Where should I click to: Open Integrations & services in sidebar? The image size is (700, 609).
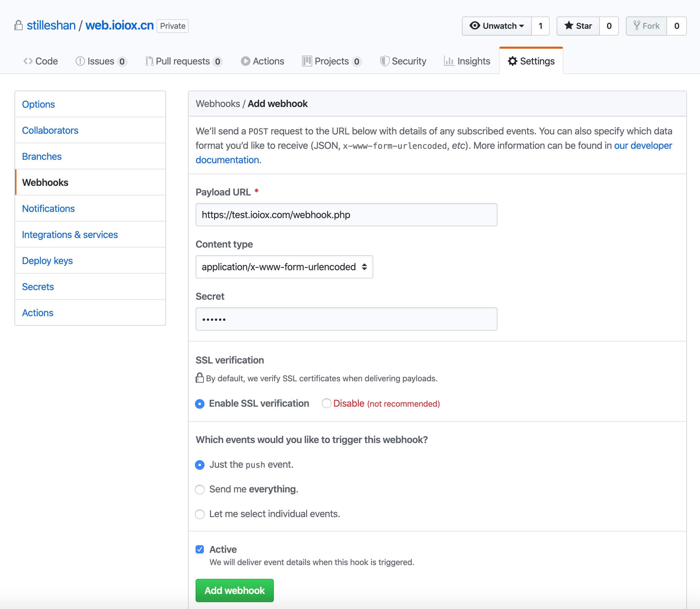(x=90, y=235)
